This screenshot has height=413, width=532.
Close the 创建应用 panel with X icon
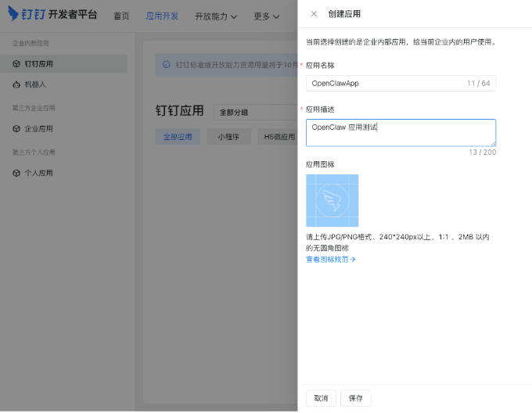tap(314, 14)
